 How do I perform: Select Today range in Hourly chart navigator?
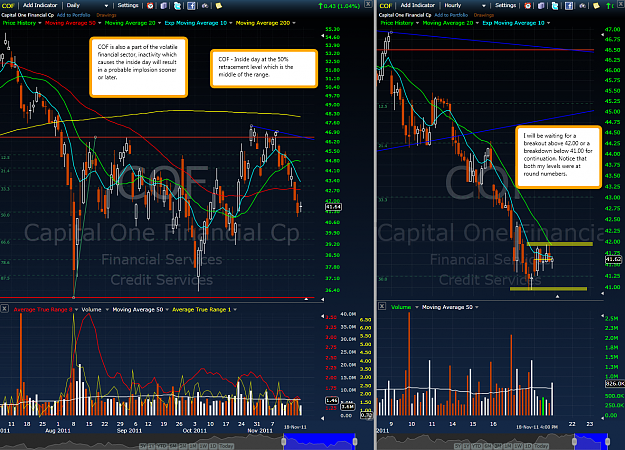tap(541, 446)
